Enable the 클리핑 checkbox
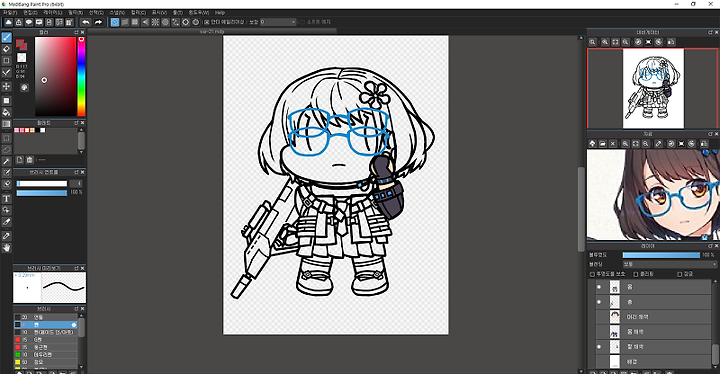Image resolution: width=720 pixels, height=374 pixels. click(x=636, y=274)
